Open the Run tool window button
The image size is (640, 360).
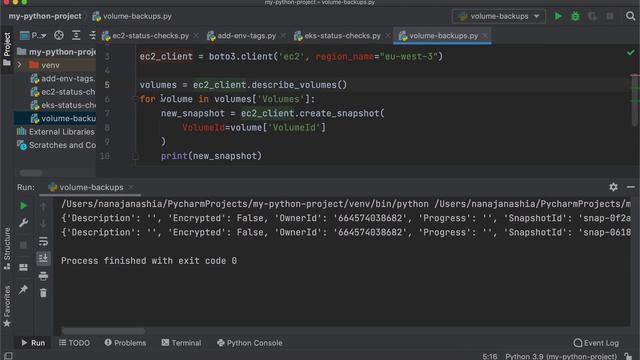[x=33, y=343]
